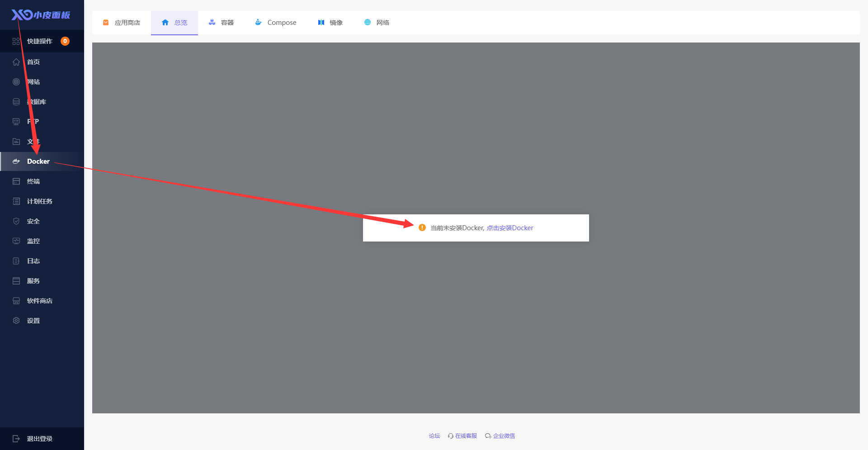
Task: Click the 退出登录 logout icon
Action: [16, 439]
